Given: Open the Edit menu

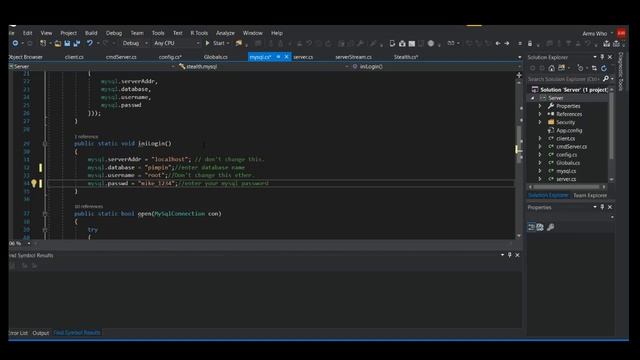Looking at the screenshot, I should pyautogui.click(x=27, y=33).
